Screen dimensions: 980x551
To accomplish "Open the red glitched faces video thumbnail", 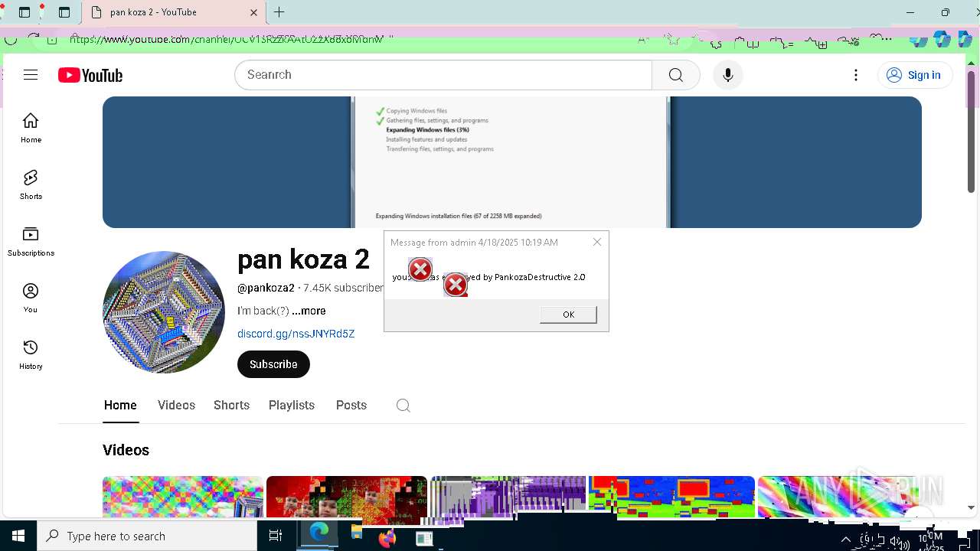I will 347,497.
